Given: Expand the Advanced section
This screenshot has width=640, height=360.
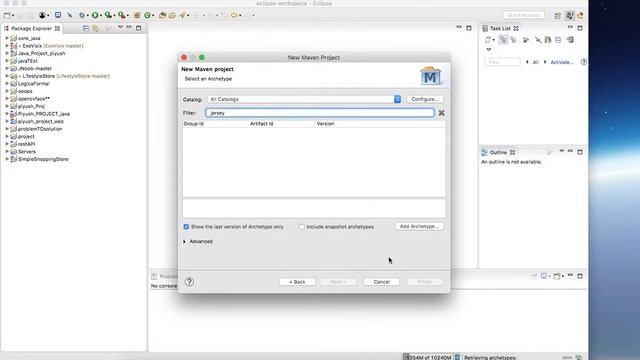Looking at the screenshot, I should pyautogui.click(x=184, y=242).
